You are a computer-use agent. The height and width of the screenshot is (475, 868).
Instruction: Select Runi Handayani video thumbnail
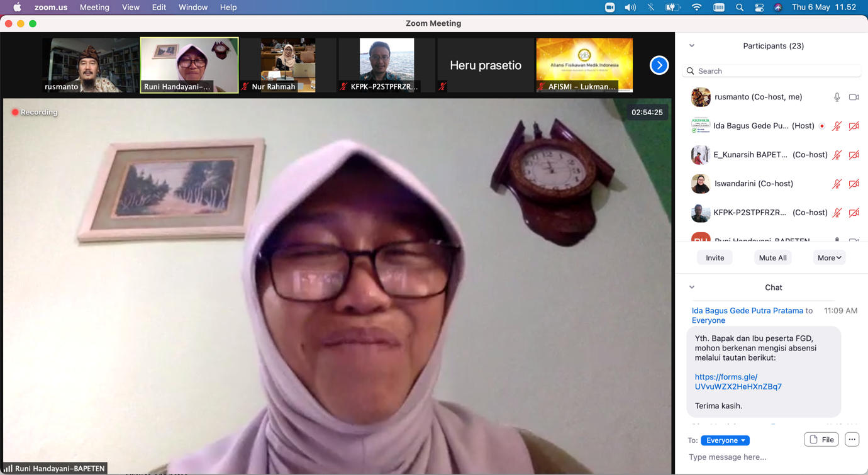pyautogui.click(x=189, y=65)
